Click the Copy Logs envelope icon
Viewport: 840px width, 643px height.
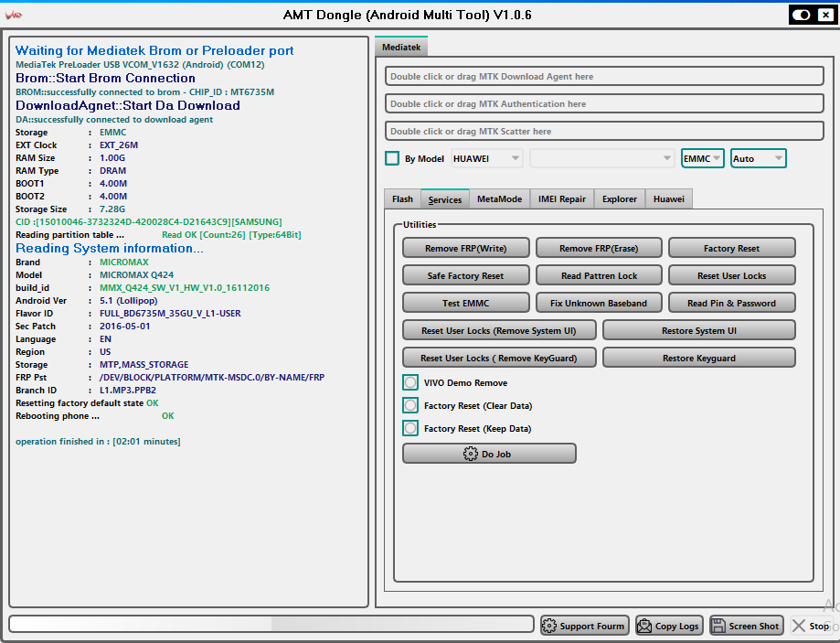coord(644,626)
